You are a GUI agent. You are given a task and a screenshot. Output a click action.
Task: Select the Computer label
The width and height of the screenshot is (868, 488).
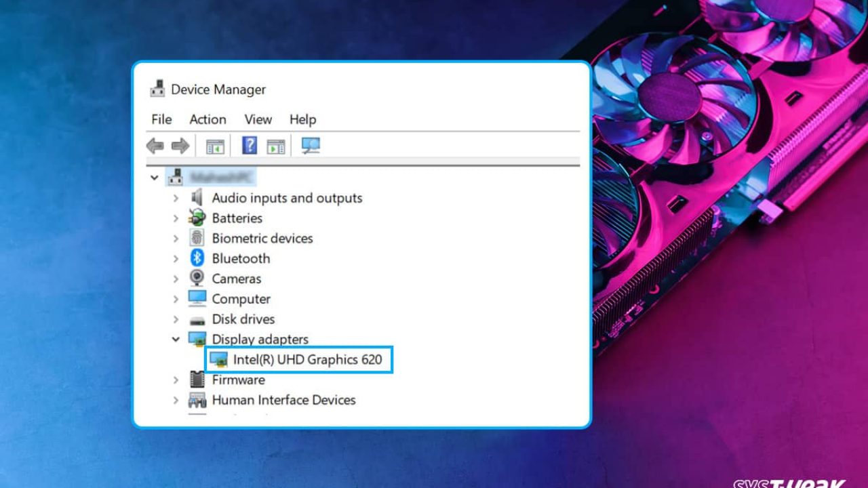pos(241,299)
